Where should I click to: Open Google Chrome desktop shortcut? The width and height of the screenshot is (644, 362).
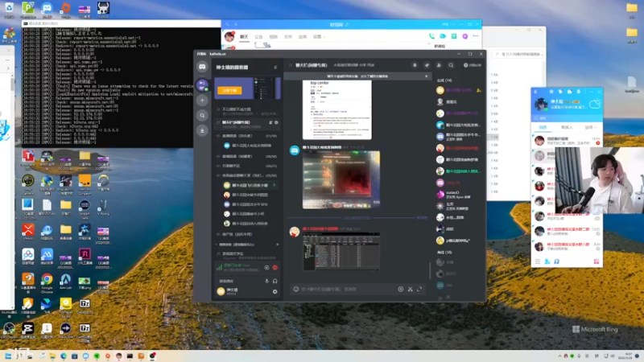47,282
